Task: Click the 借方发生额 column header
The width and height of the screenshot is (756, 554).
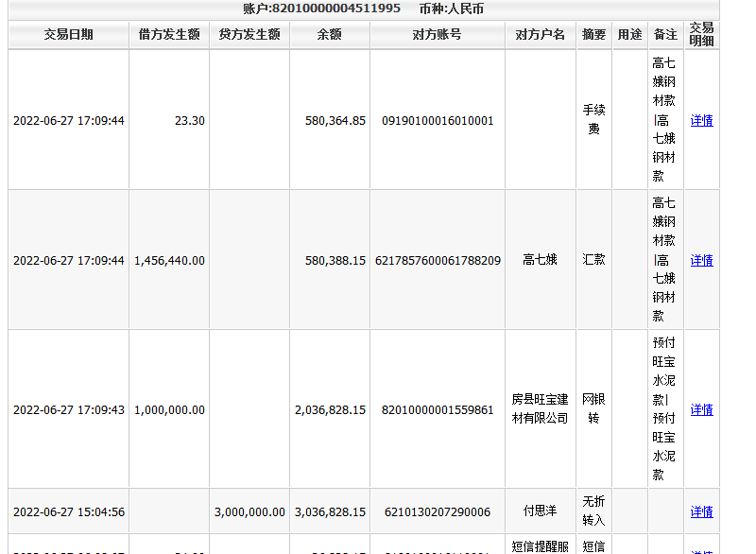Action: pos(169,35)
